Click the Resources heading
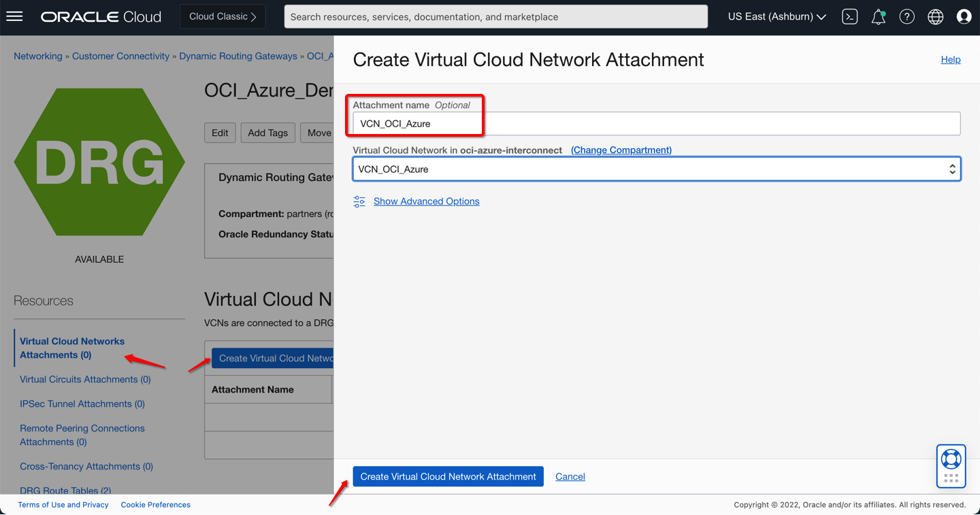Image resolution: width=980 pixels, height=515 pixels. pos(44,301)
